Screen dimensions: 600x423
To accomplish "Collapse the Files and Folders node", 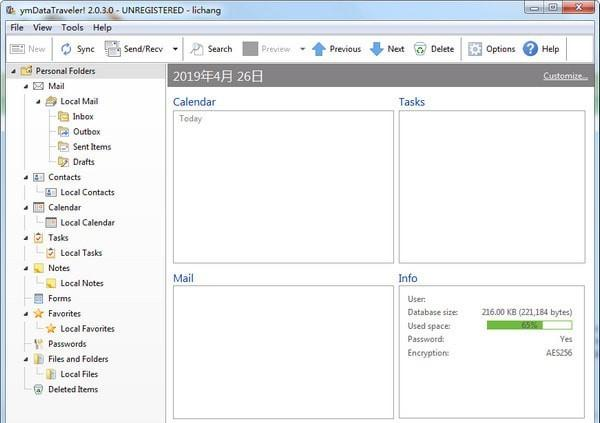I will [26, 359].
